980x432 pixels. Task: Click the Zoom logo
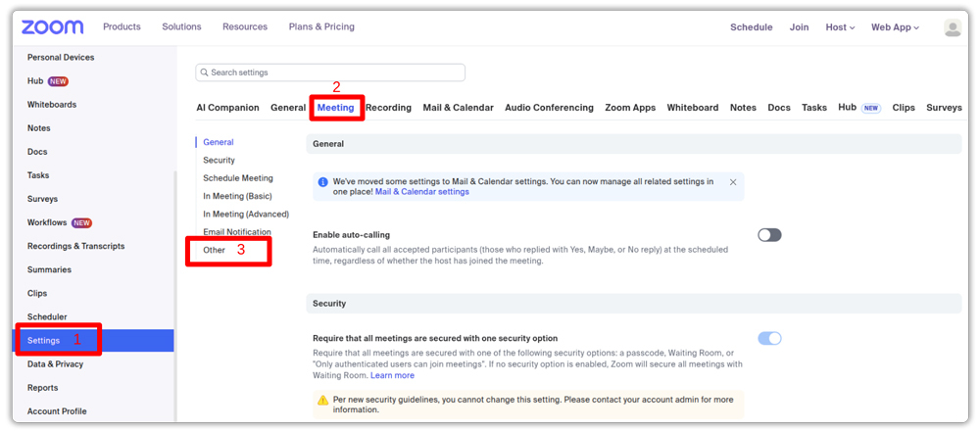click(53, 27)
